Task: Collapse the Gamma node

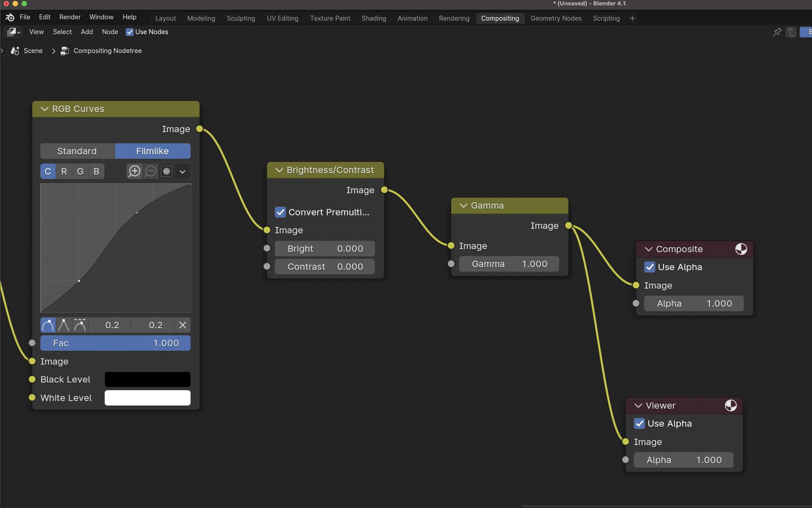Action: point(463,205)
